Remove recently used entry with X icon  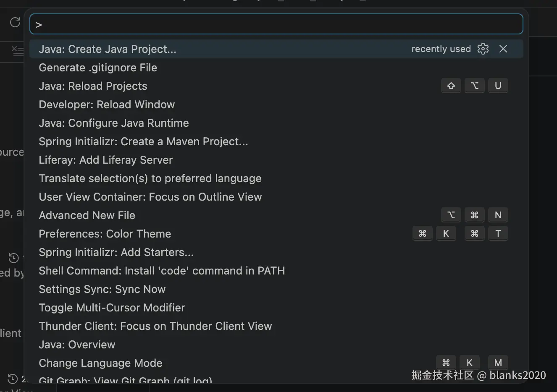[503, 49]
